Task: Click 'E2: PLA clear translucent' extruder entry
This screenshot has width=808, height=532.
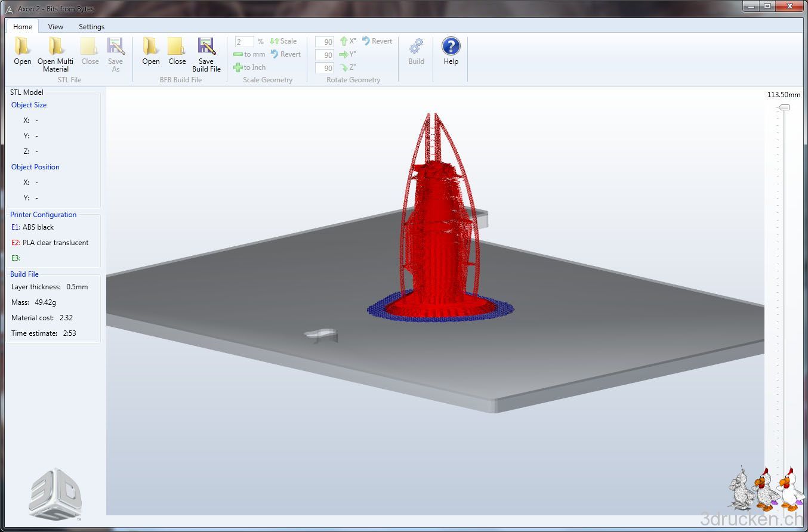Action: (50, 243)
